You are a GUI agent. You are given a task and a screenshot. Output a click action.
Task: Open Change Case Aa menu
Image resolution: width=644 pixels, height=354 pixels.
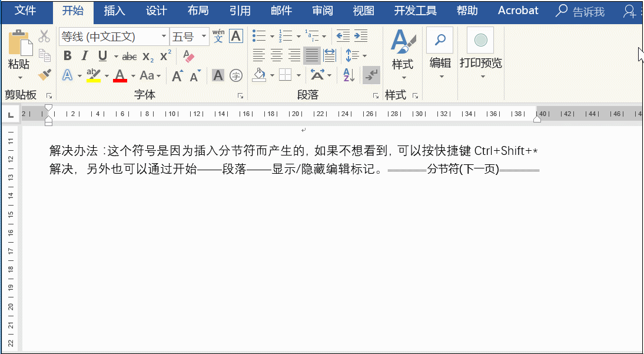pyautogui.click(x=150, y=75)
